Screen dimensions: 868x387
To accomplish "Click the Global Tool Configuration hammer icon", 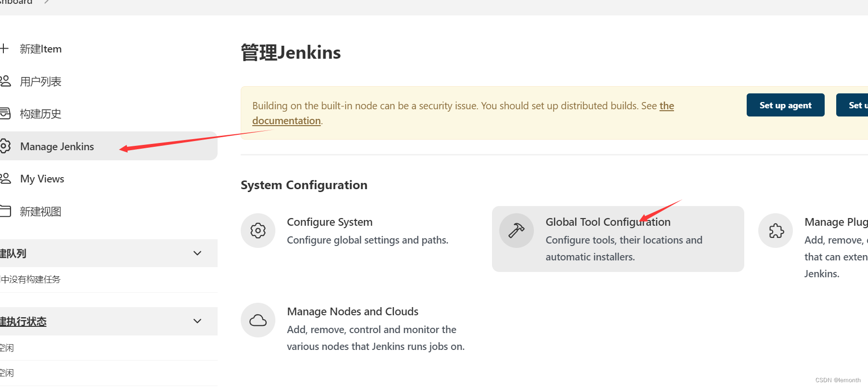I will [517, 231].
